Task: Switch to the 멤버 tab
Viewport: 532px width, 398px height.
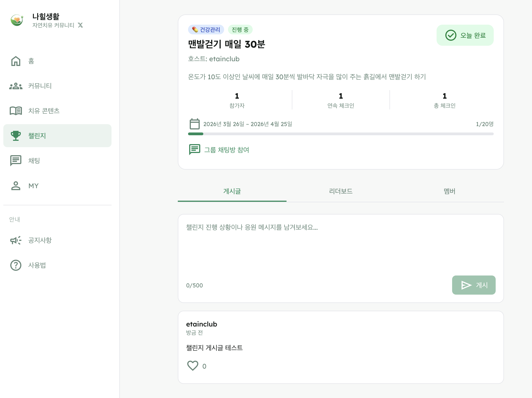Action: (x=449, y=191)
